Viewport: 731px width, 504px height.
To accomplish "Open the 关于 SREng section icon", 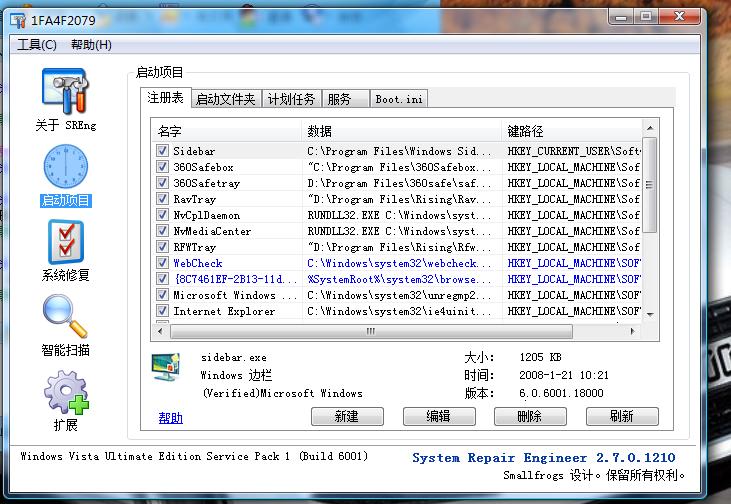I will tap(65, 91).
